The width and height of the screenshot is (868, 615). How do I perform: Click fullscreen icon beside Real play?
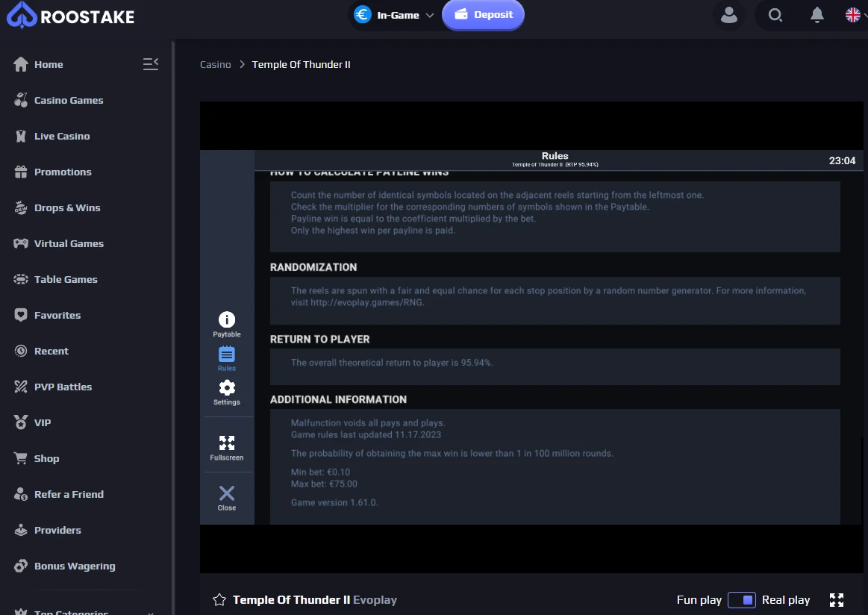point(837,600)
